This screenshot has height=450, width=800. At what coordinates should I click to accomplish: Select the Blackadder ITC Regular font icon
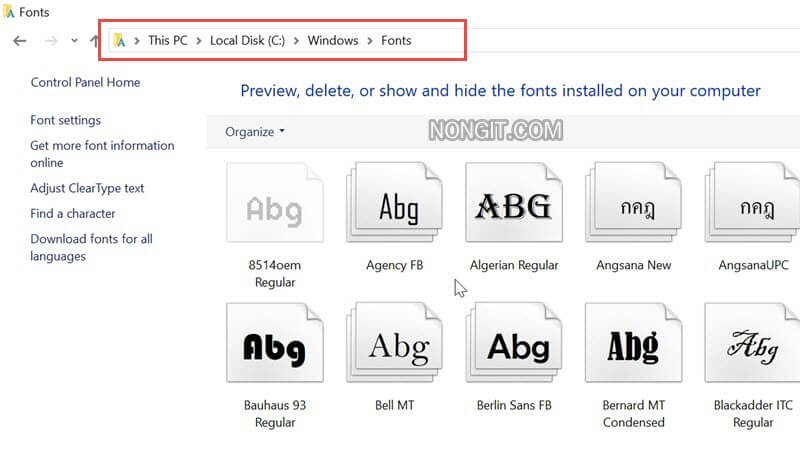[x=752, y=343]
